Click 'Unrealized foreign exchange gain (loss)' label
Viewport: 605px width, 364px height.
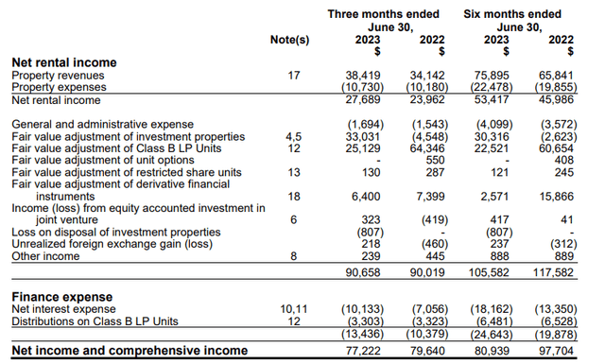click(x=112, y=244)
